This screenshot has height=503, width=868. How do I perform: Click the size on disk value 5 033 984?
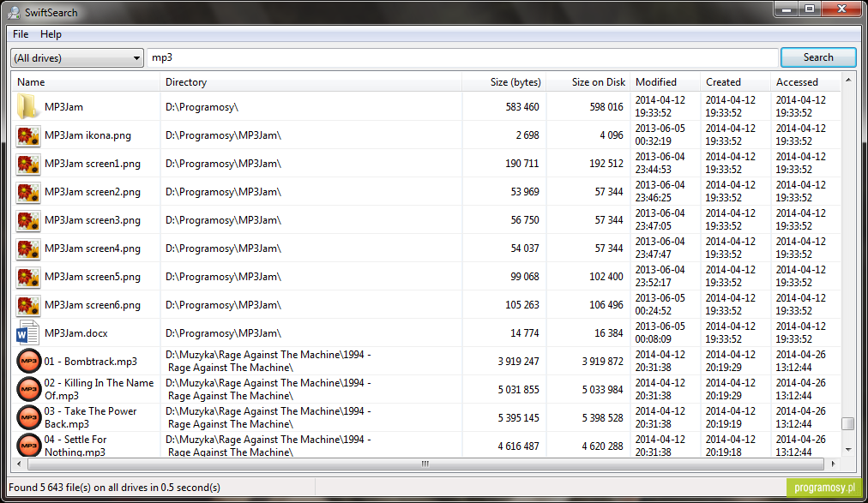pos(602,390)
